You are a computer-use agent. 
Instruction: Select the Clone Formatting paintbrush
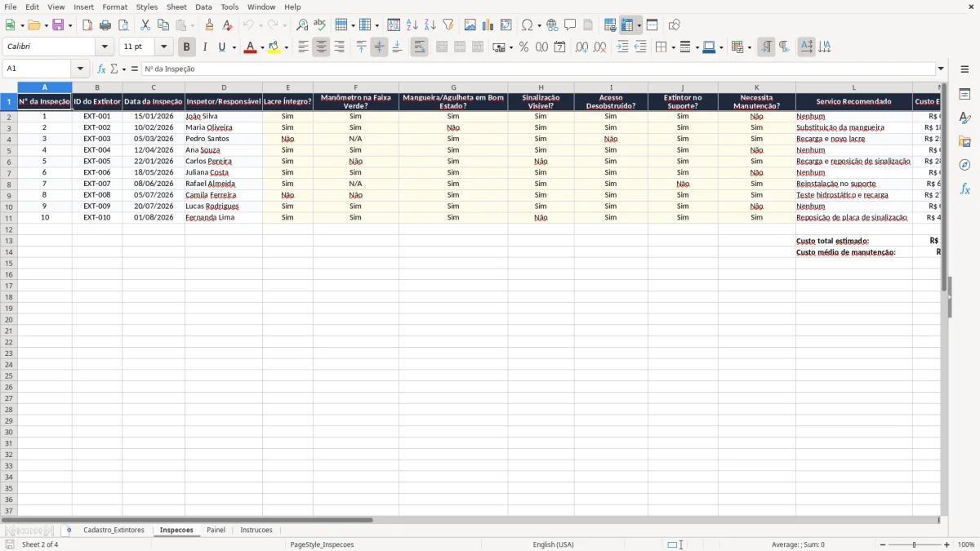210,25
